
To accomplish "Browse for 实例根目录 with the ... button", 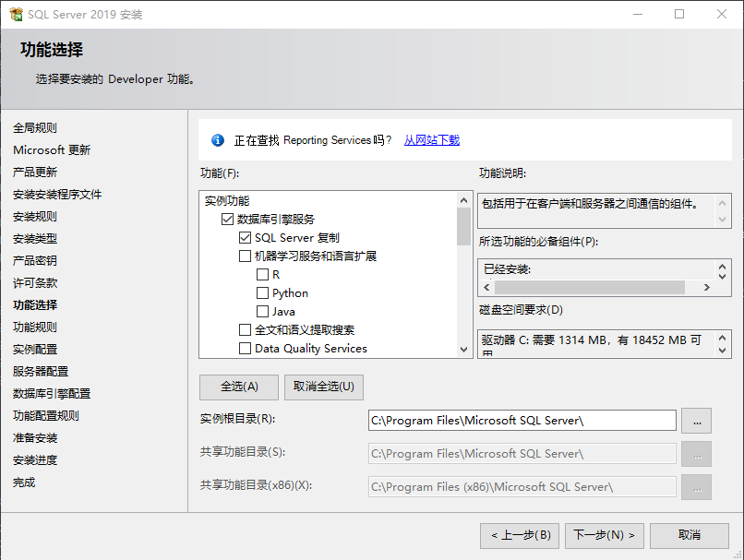I will (x=697, y=421).
